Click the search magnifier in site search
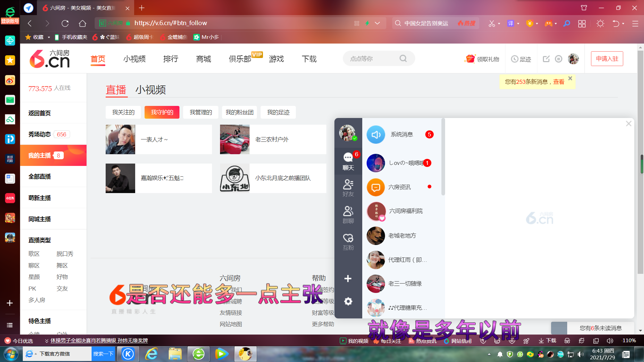The image size is (644, 362). tap(403, 59)
